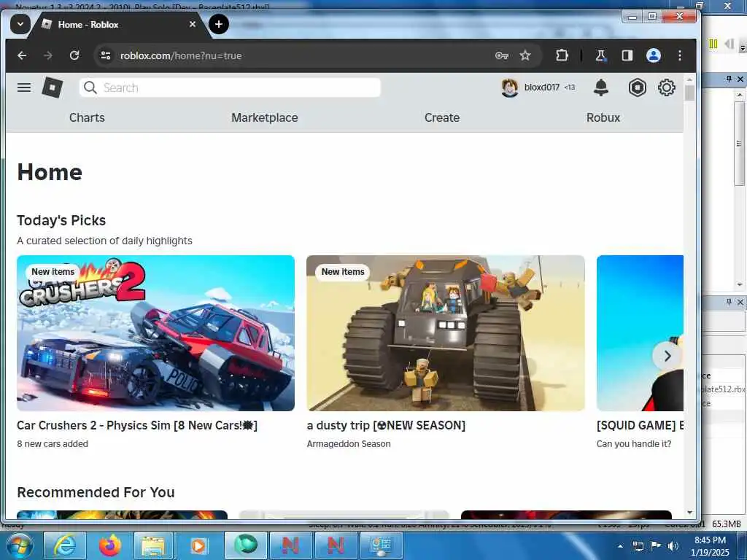Click the bloxd017 avatar picture
Viewport: 747px width, 560px height.
pyautogui.click(x=510, y=87)
